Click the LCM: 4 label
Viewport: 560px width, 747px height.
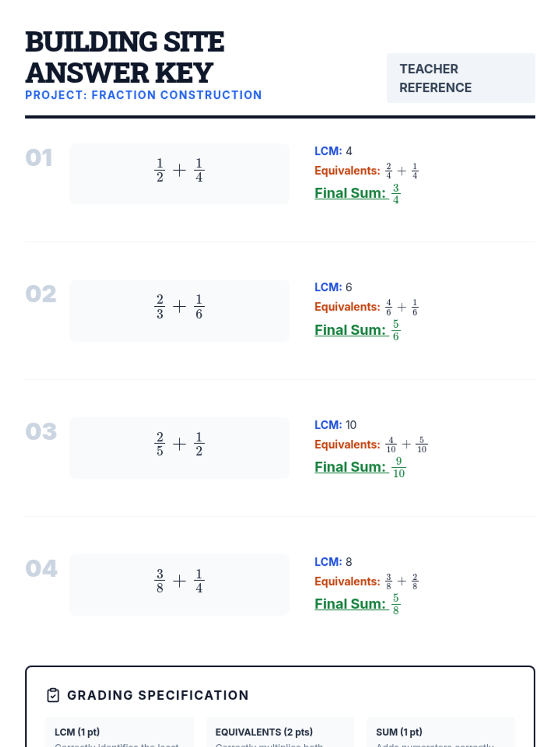333,151
